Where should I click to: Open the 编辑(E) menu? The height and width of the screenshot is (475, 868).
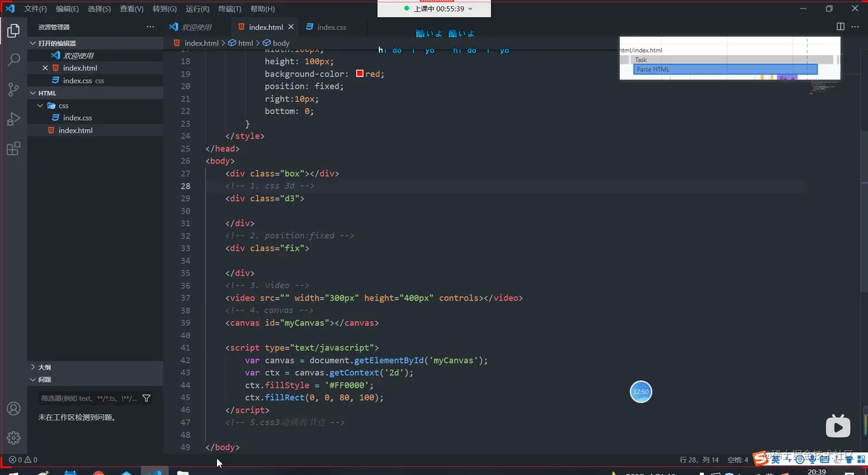click(67, 9)
